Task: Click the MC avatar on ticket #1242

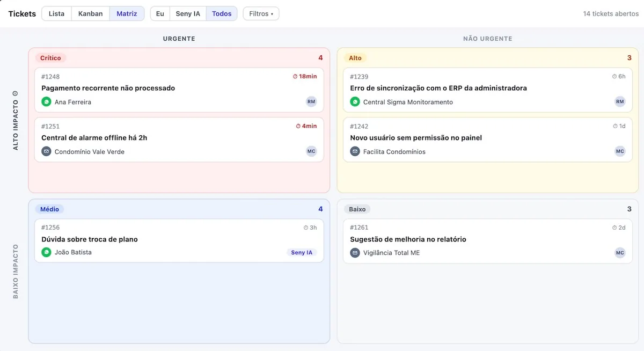Action: click(x=620, y=151)
